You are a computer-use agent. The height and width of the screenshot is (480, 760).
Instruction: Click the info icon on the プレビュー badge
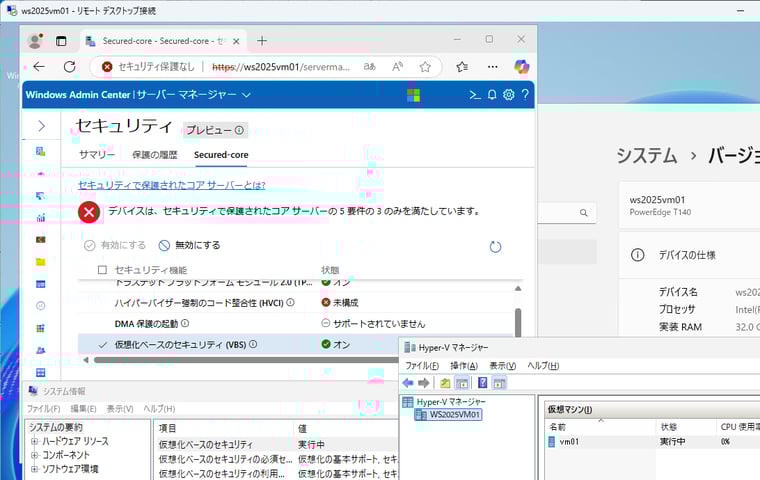pyautogui.click(x=239, y=130)
